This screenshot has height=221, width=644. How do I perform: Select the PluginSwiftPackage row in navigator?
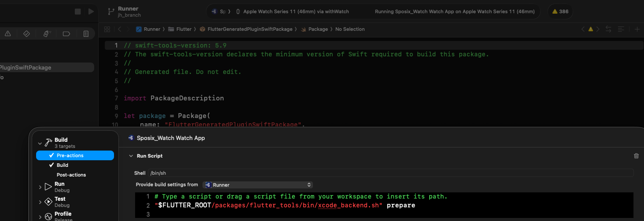click(47, 67)
